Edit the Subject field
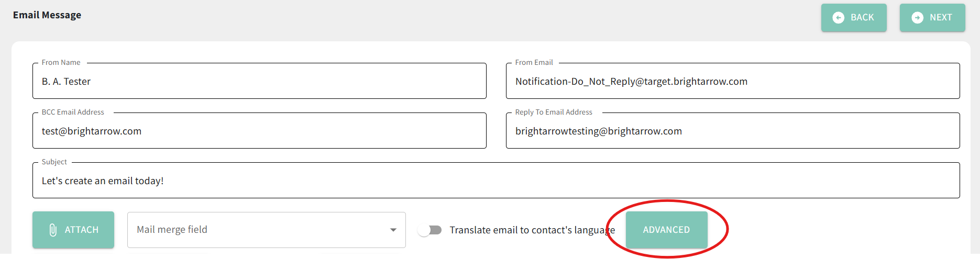 496,181
